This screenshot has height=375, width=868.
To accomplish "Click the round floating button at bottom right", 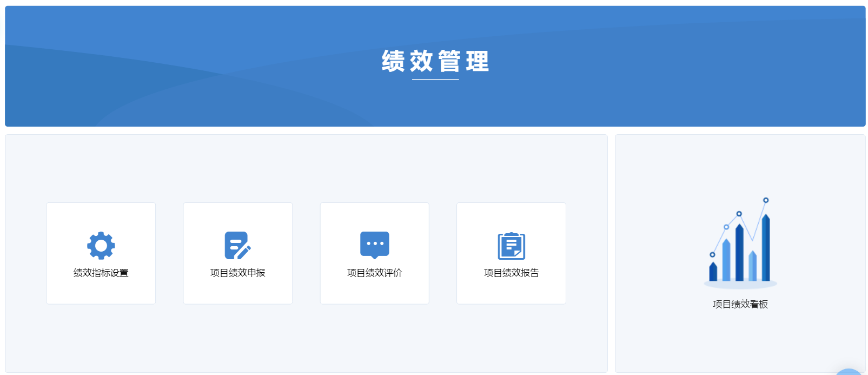I will point(849,372).
